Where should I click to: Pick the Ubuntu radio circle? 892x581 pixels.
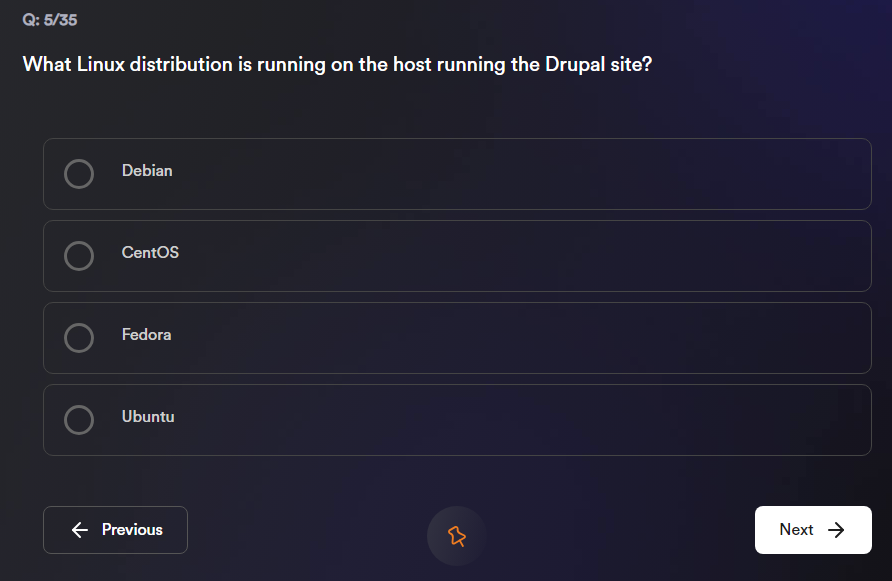pyautogui.click(x=79, y=420)
